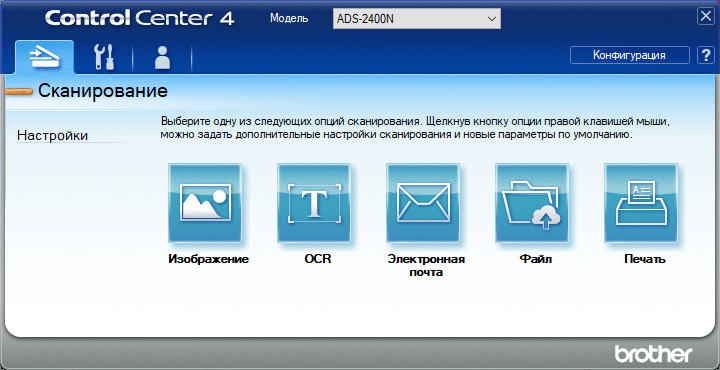The width and height of the screenshot is (720, 370).
Task: Click the Конфигурация button
Action: 630,55
